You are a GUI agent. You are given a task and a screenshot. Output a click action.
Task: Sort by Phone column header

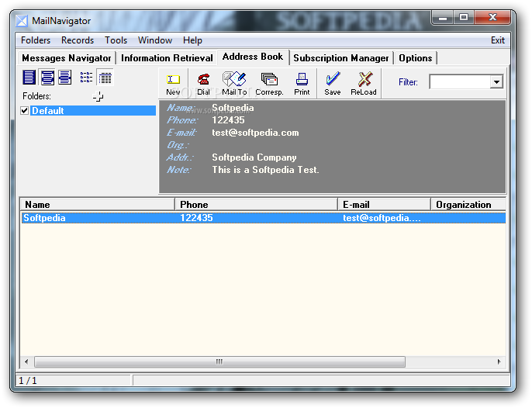[x=257, y=205]
